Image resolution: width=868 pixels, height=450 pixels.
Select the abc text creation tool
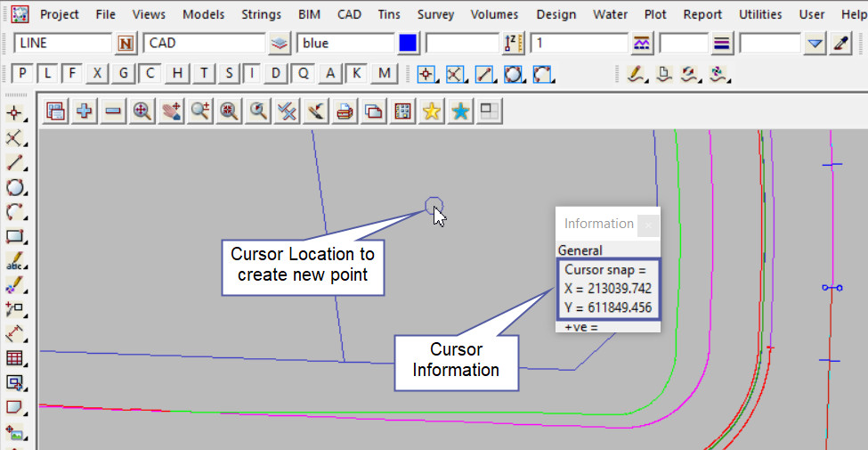coord(15,262)
